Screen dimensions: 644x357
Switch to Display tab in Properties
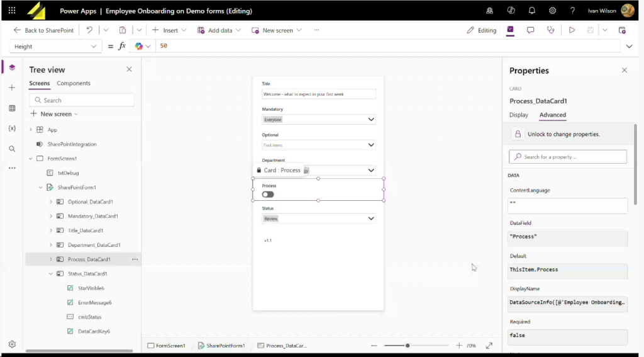click(x=519, y=115)
